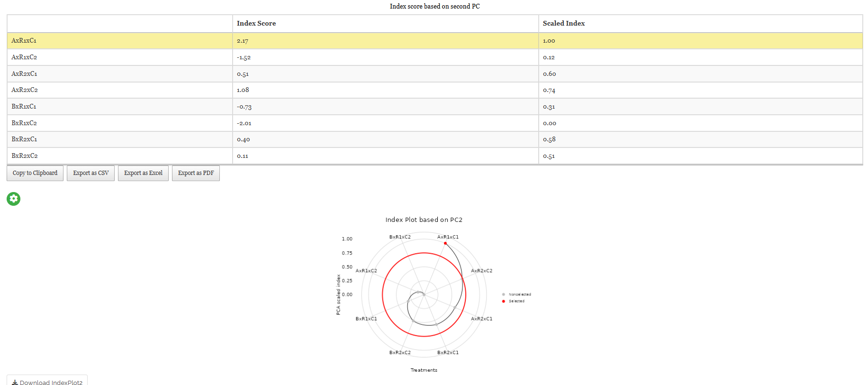Select the highlighted AxR1xC1 row
The image size is (868, 385).
[x=434, y=41]
